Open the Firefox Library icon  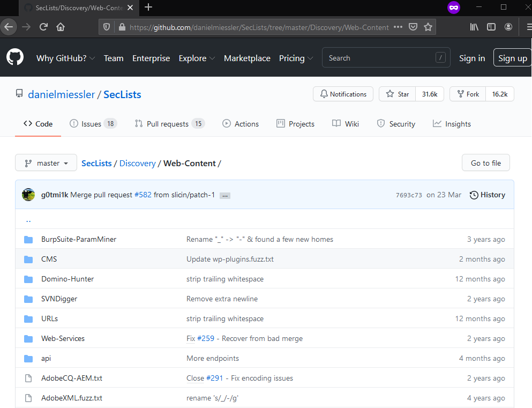tap(474, 27)
